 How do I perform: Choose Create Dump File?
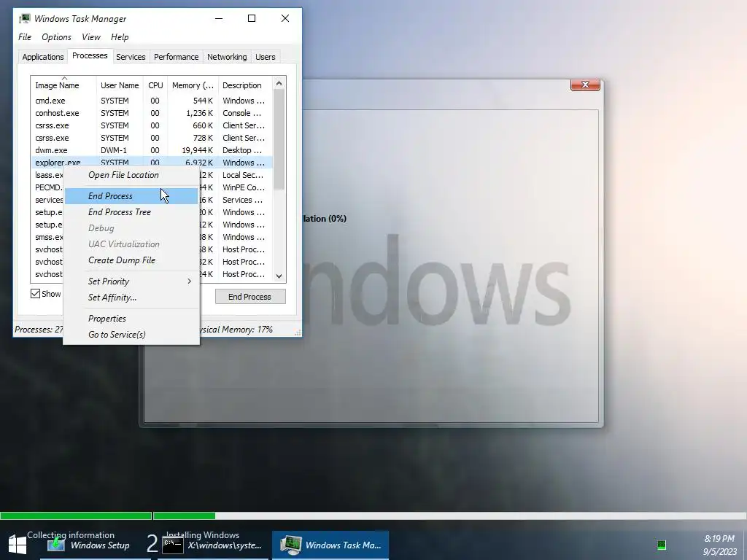(131, 260)
